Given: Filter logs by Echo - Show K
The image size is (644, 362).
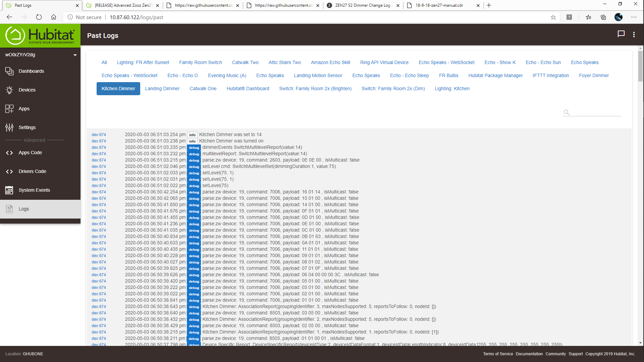Looking at the screenshot, I should [500, 62].
